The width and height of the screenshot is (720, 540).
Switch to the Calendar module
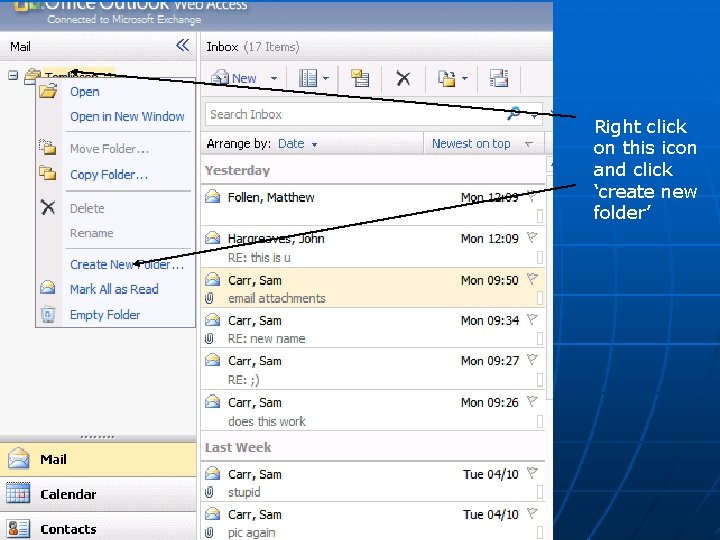point(98,494)
